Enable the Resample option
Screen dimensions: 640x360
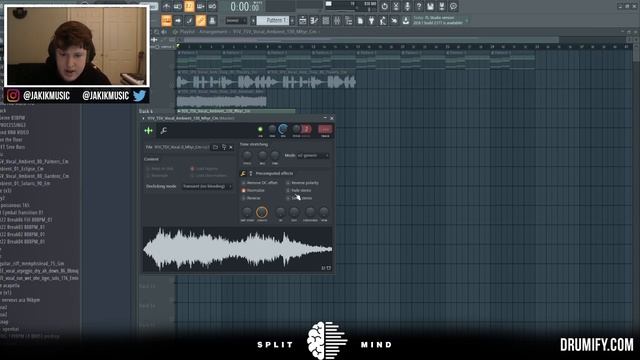(157, 176)
